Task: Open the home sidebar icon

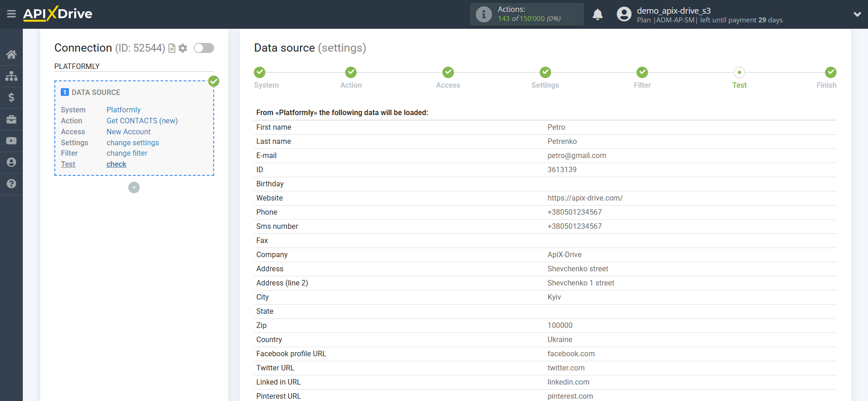Action: click(11, 54)
